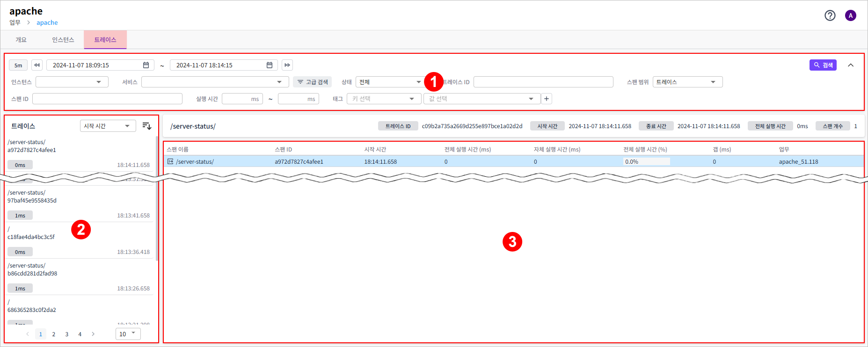Open the tag 값 선택 dropdown
The width and height of the screenshot is (868, 347).
(482, 99)
